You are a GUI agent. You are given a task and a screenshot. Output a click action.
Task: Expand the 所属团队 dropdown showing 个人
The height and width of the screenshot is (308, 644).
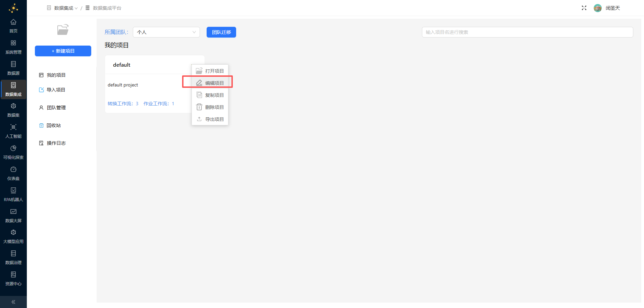(x=166, y=32)
